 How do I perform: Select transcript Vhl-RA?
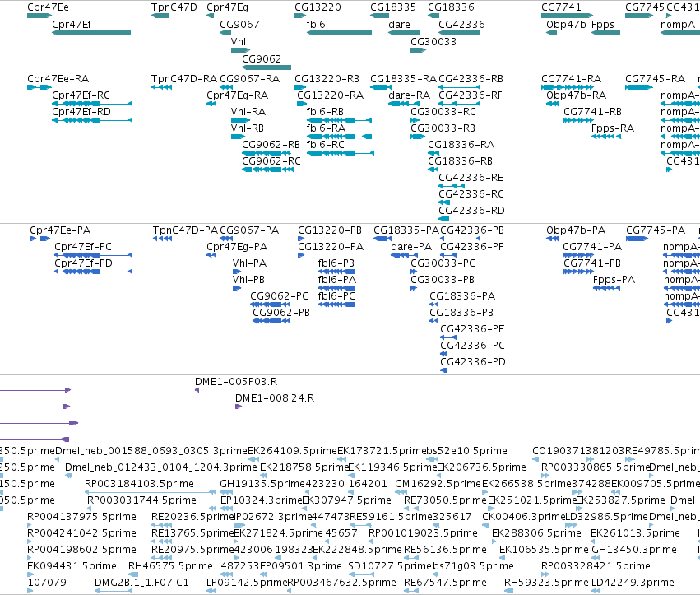pyautogui.click(x=248, y=112)
